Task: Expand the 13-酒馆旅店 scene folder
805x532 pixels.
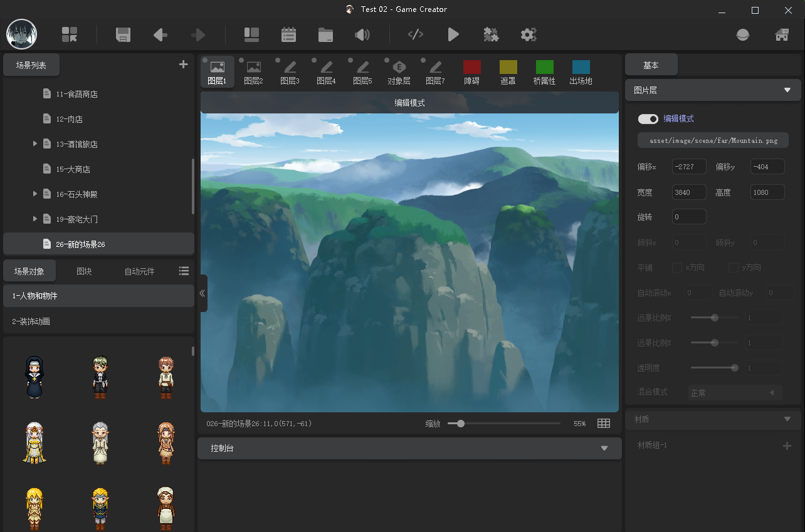Action: 35,144
